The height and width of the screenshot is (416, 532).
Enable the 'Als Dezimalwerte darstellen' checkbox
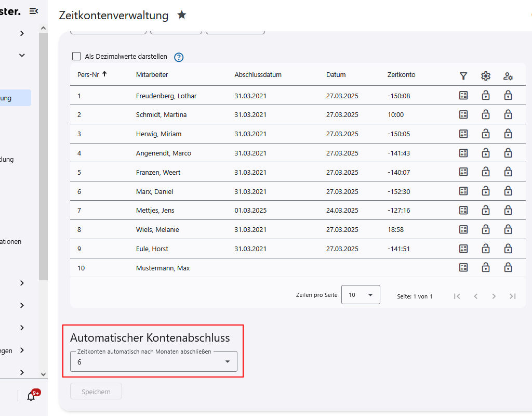coord(76,56)
